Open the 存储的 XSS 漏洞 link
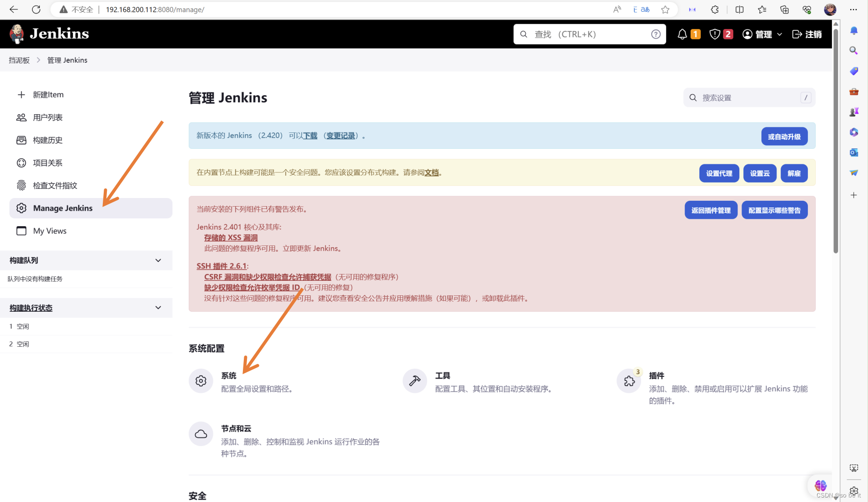Viewport: 868px width, 502px height. 231,238
